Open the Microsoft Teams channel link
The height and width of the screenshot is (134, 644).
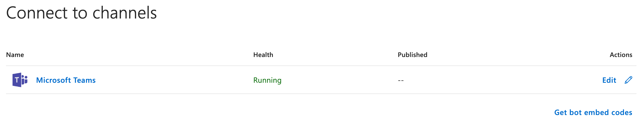click(66, 80)
